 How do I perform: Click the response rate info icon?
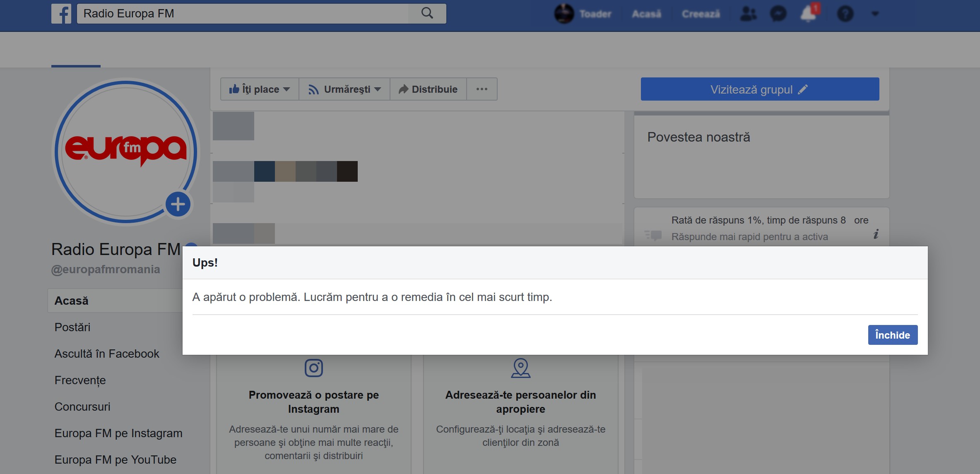876,235
